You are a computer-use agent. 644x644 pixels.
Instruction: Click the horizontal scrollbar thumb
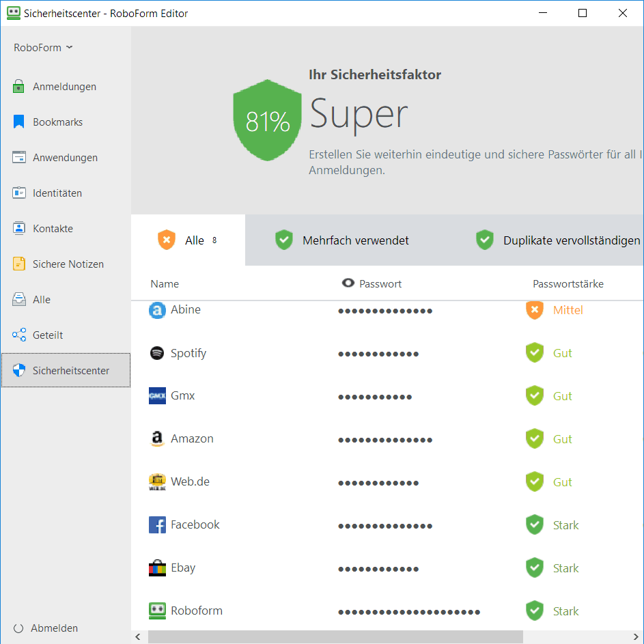(x=335, y=637)
